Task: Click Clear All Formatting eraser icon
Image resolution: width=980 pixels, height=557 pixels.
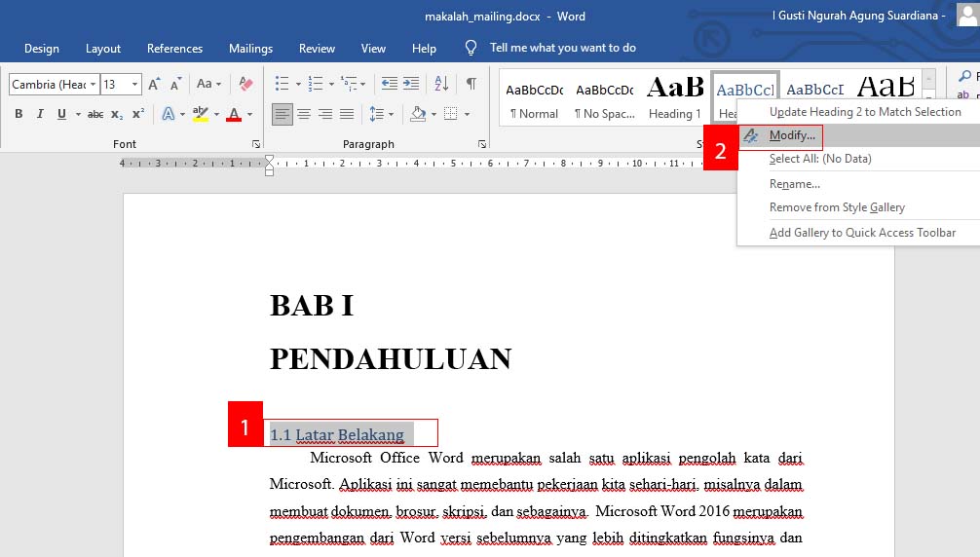Action: click(245, 83)
